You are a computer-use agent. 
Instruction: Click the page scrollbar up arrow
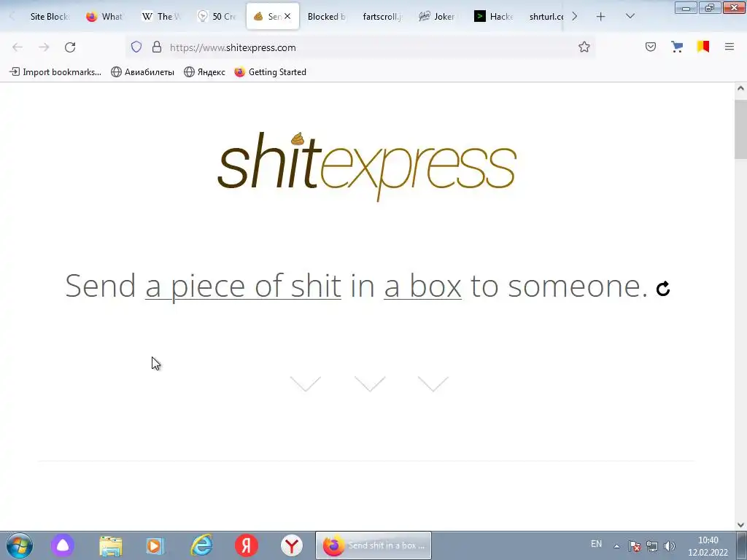(740, 88)
